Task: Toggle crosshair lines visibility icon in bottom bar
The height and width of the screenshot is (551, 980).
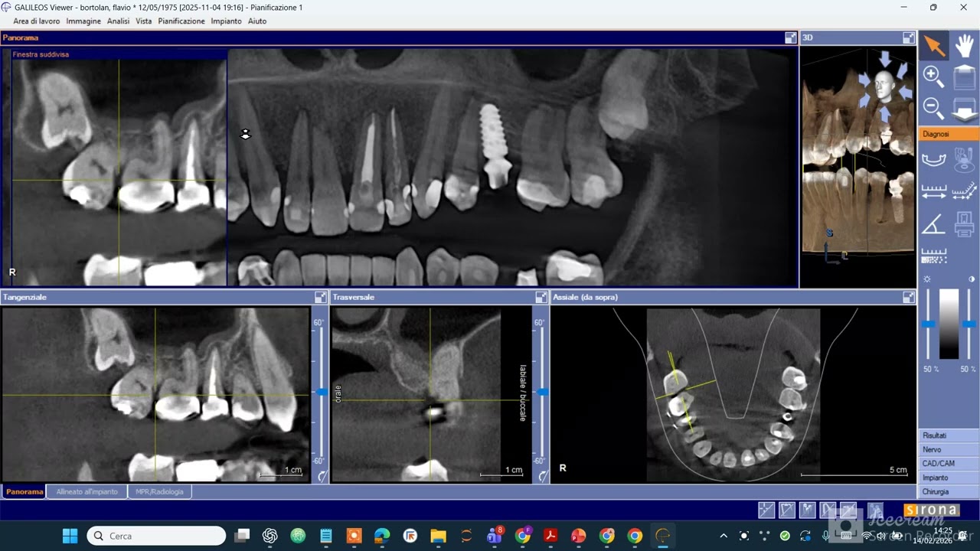Action: (x=766, y=510)
